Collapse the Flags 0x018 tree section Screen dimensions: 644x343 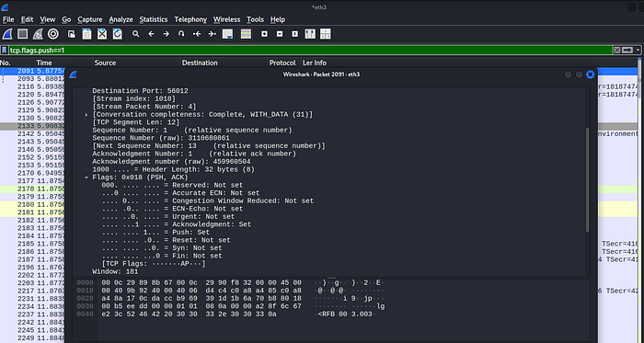point(86,177)
